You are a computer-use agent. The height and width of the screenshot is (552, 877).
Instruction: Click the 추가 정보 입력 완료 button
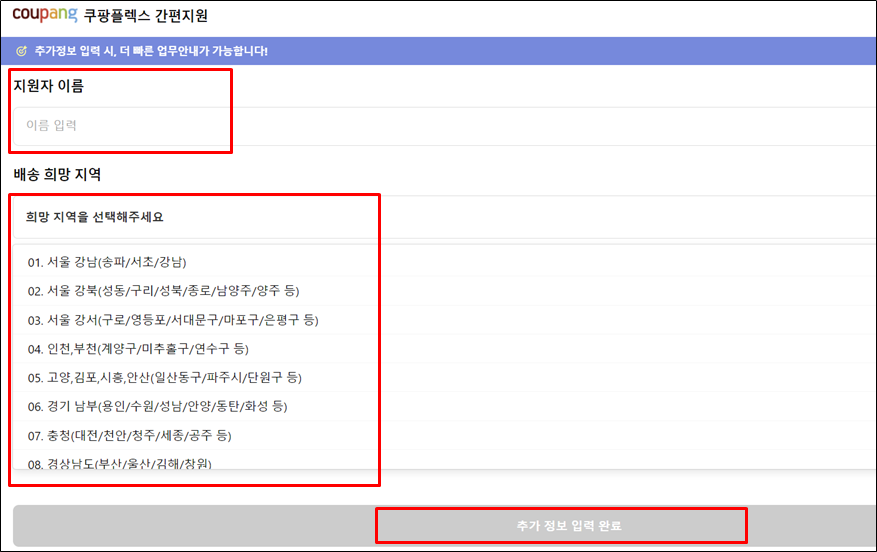coord(445,526)
